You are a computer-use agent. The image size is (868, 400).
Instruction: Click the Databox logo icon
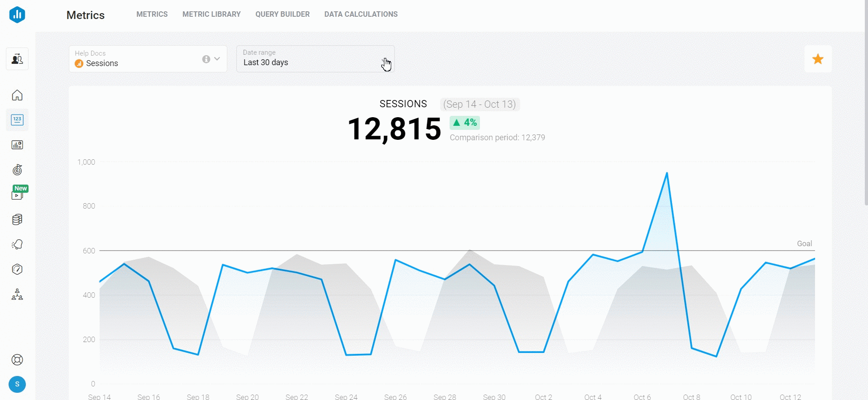coord(17,14)
